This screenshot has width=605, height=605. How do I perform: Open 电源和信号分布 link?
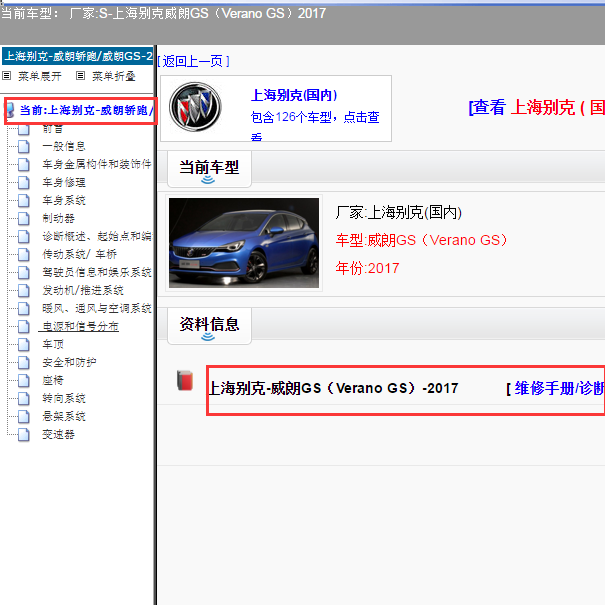point(80,326)
